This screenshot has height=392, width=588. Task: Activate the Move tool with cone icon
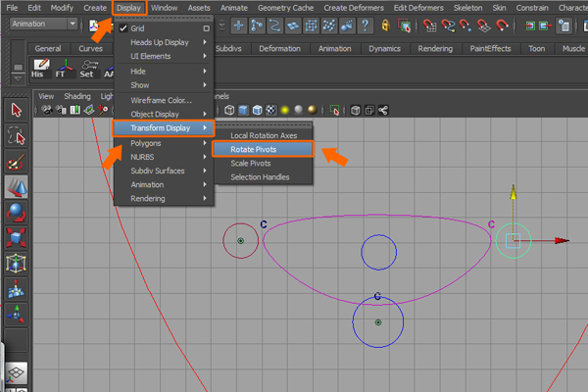[x=16, y=187]
